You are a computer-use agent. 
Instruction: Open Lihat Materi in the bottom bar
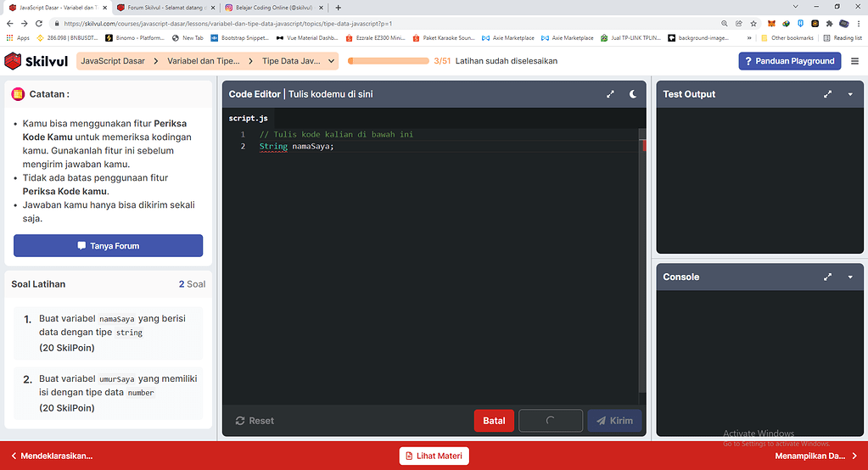point(434,456)
